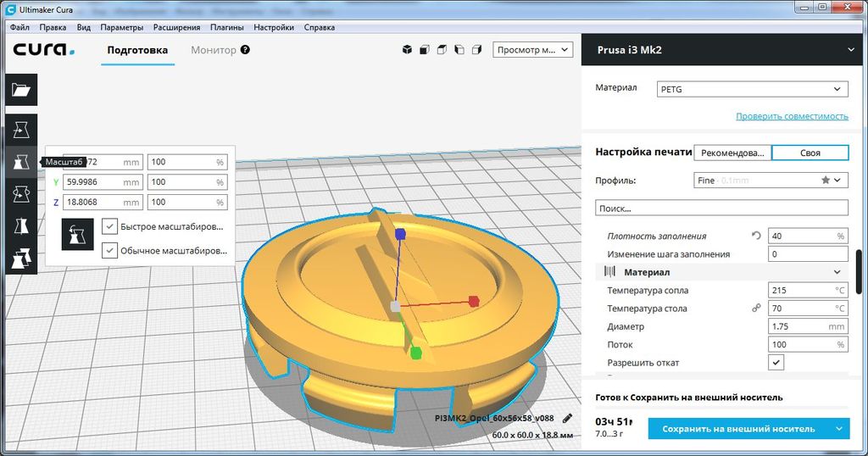The height and width of the screenshot is (456, 868).
Task: Click the pencil icon to rename the model
Action: 567,418
